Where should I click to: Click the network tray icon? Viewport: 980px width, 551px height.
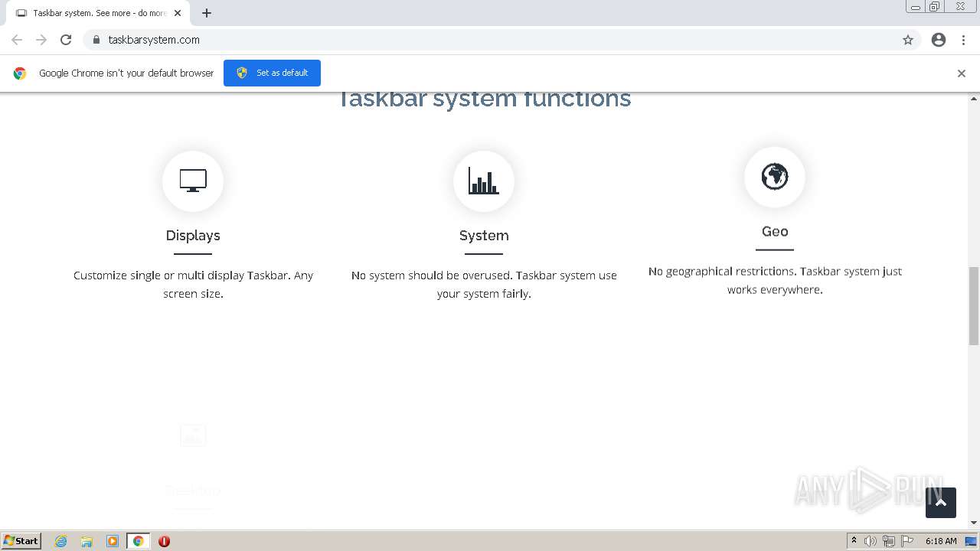889,541
